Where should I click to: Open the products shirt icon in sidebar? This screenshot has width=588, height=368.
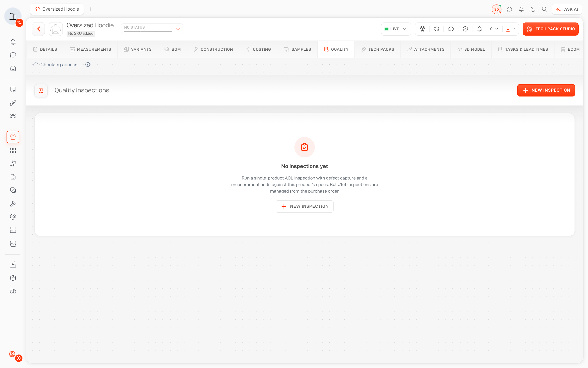(x=13, y=137)
